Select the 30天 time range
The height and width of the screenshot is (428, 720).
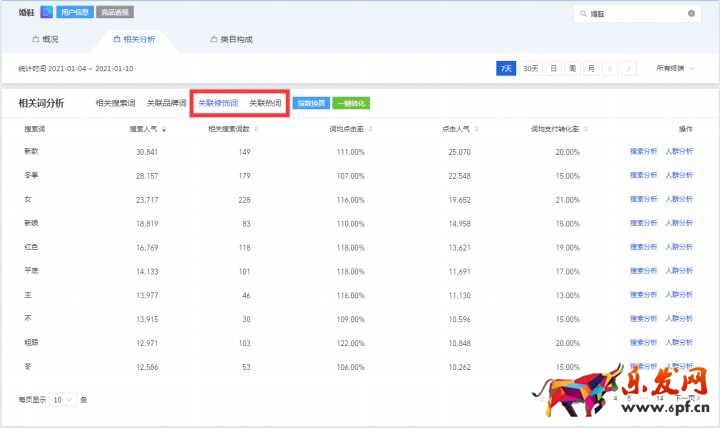(531, 68)
